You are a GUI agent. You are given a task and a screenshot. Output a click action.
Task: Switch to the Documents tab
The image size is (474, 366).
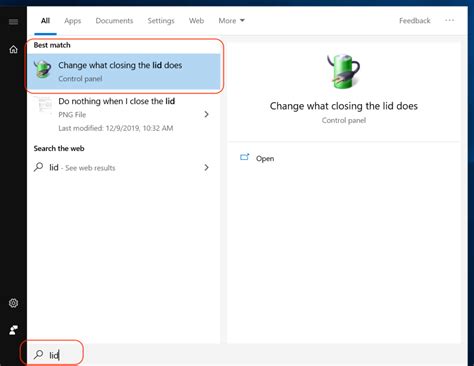114,21
